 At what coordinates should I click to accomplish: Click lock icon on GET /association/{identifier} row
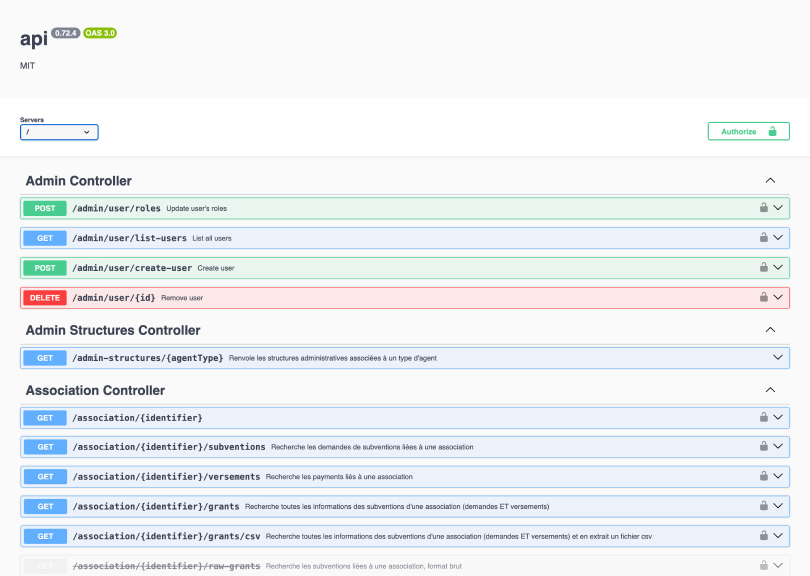tap(764, 417)
